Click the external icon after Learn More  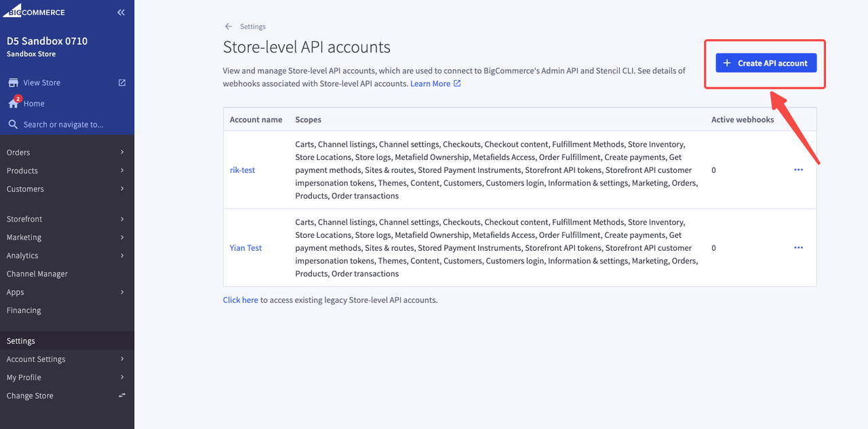[x=457, y=83]
